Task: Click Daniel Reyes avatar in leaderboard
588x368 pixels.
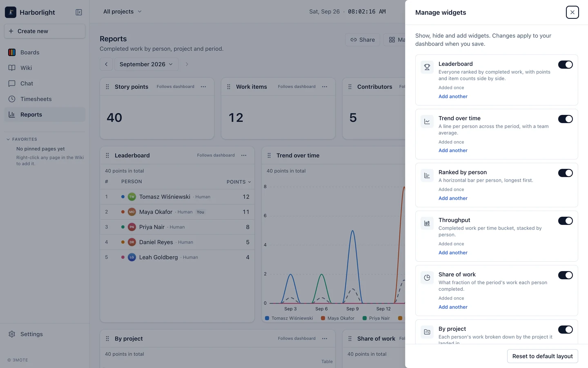Action: (132, 242)
